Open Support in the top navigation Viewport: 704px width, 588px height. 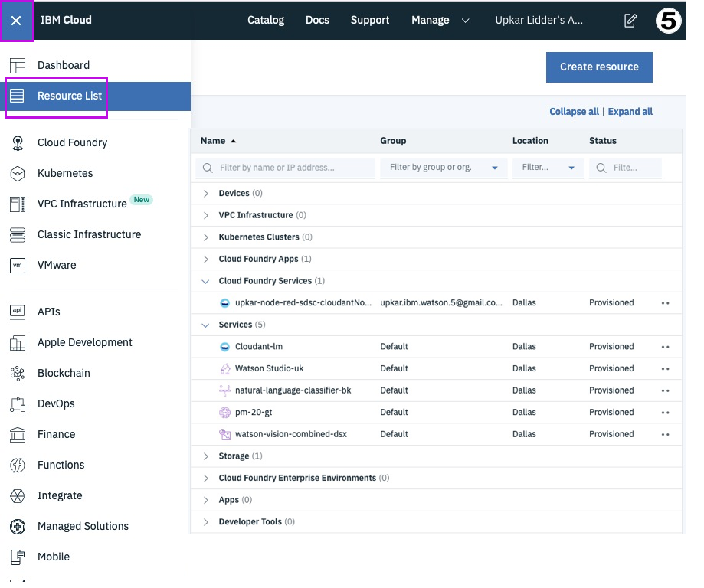[x=370, y=20]
